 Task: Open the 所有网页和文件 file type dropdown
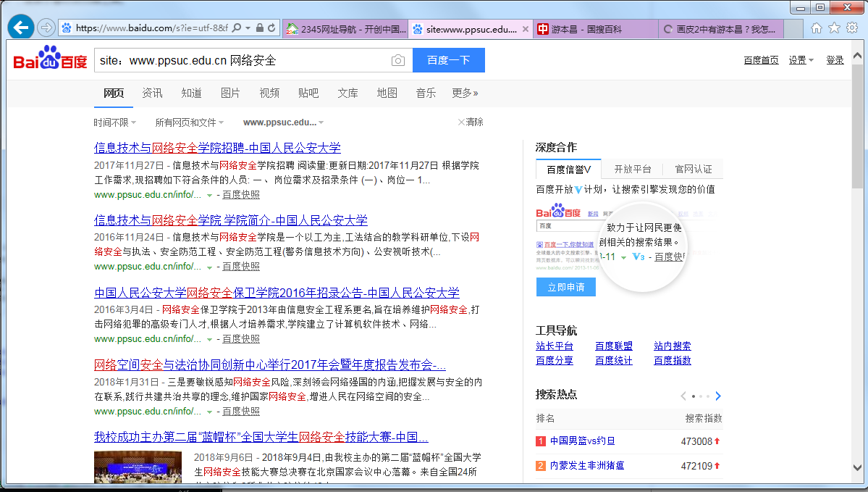190,122
